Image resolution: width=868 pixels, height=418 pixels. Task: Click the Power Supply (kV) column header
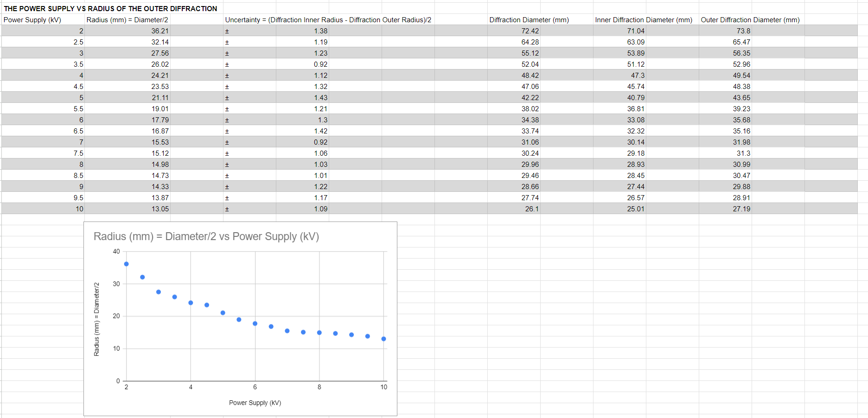pos(32,19)
